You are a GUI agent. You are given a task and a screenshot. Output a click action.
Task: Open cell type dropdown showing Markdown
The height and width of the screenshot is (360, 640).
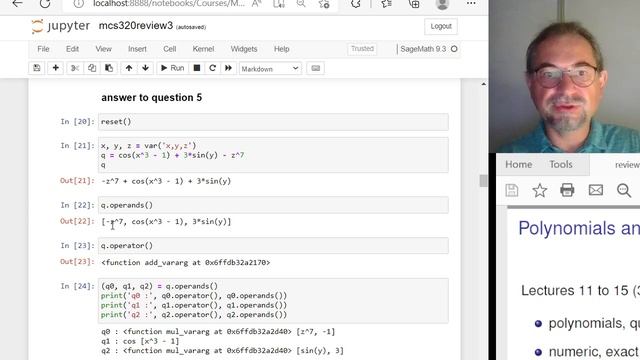pos(270,69)
